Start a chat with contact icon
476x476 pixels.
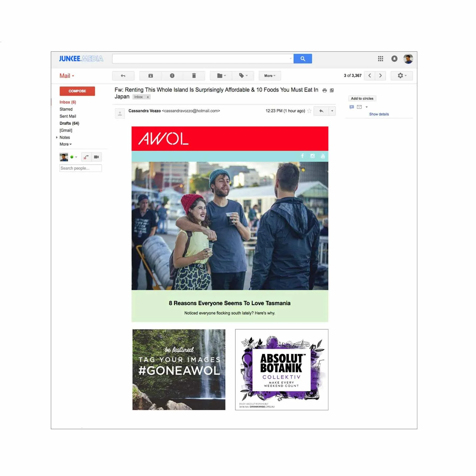351,107
